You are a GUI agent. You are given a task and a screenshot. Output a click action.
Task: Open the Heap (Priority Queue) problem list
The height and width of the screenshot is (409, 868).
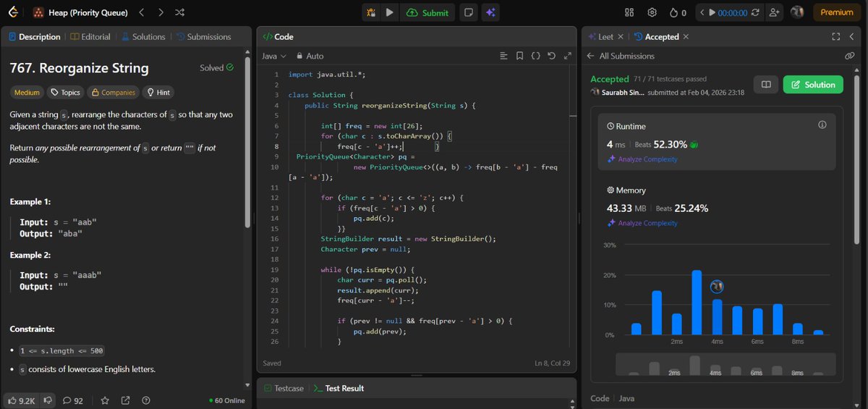pos(79,12)
